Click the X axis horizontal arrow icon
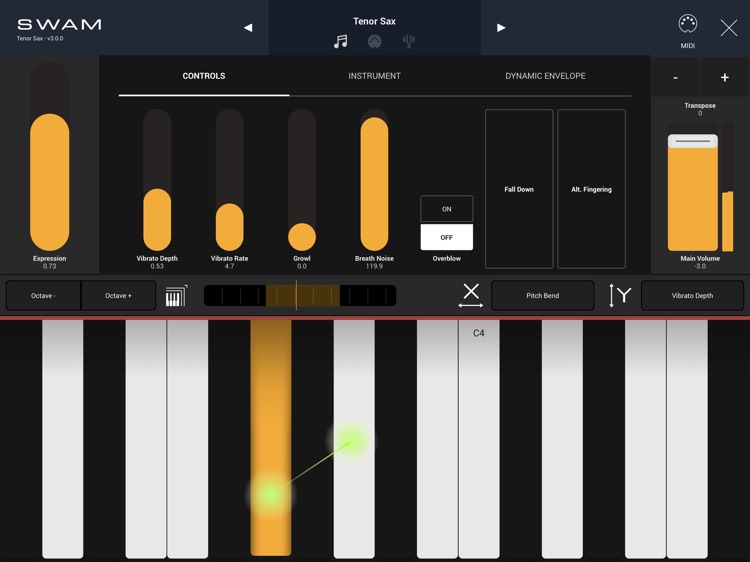The width and height of the screenshot is (750, 562). click(471, 295)
